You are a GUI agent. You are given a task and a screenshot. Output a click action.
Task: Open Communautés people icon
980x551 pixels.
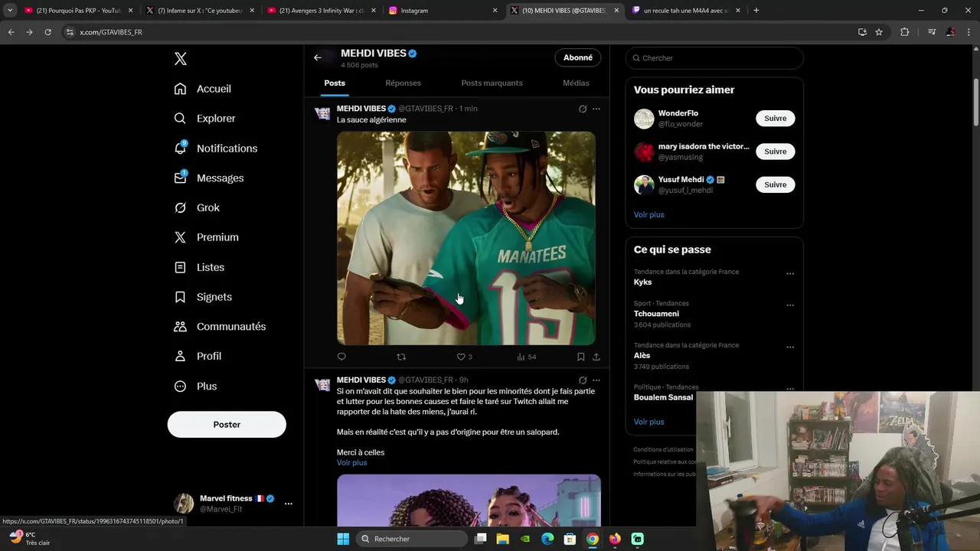180,327
